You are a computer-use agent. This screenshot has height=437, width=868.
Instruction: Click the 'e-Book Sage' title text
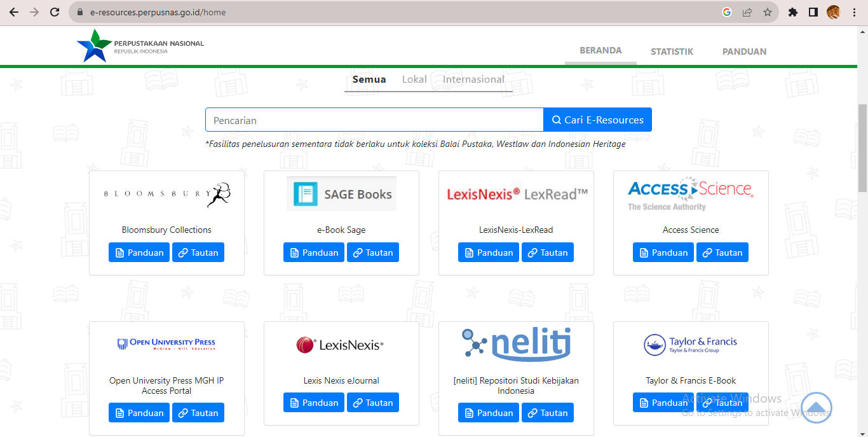pos(341,230)
